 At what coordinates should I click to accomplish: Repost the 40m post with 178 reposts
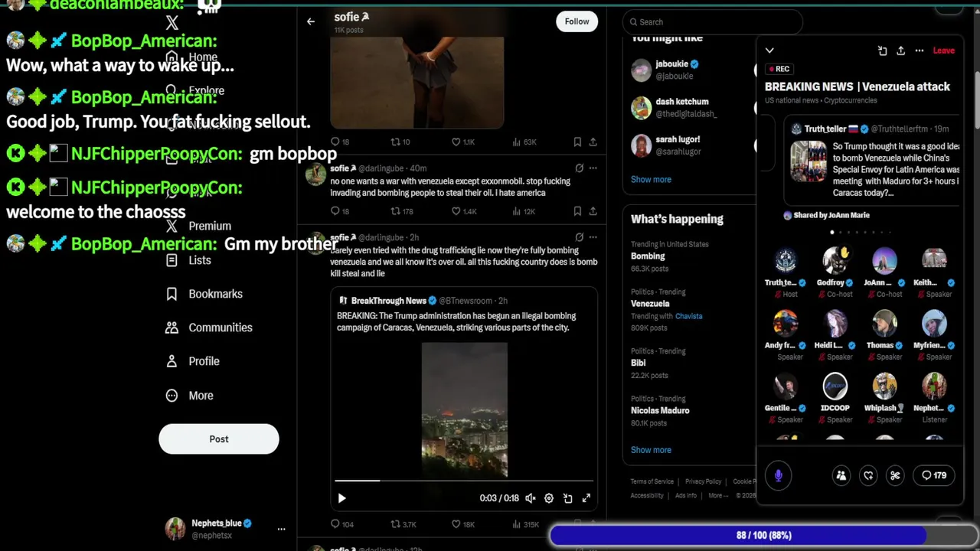click(396, 211)
